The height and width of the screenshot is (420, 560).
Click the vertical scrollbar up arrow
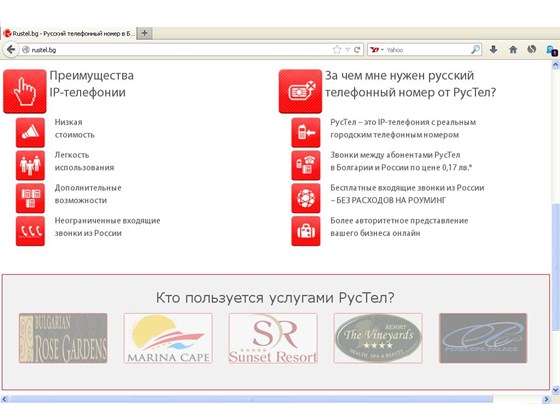pos(555,65)
